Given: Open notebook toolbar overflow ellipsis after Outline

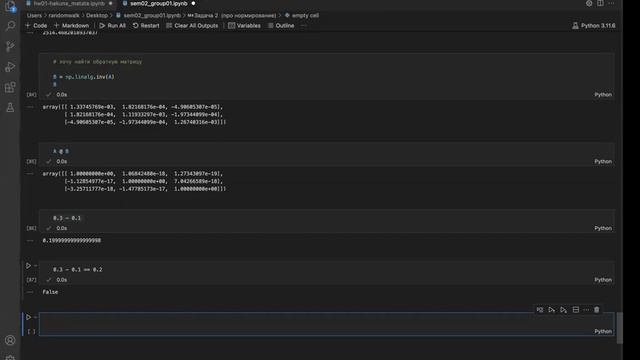Looking at the screenshot, I should click(304, 25).
